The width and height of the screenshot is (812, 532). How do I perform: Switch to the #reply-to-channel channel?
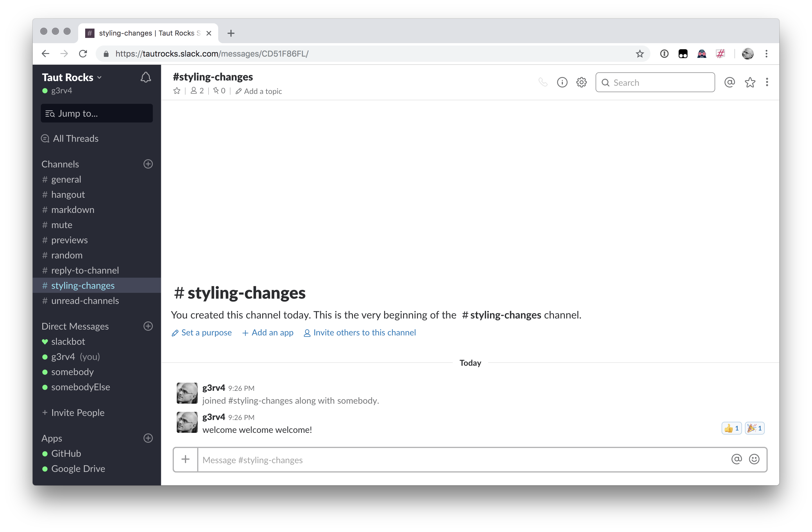[97, 271]
